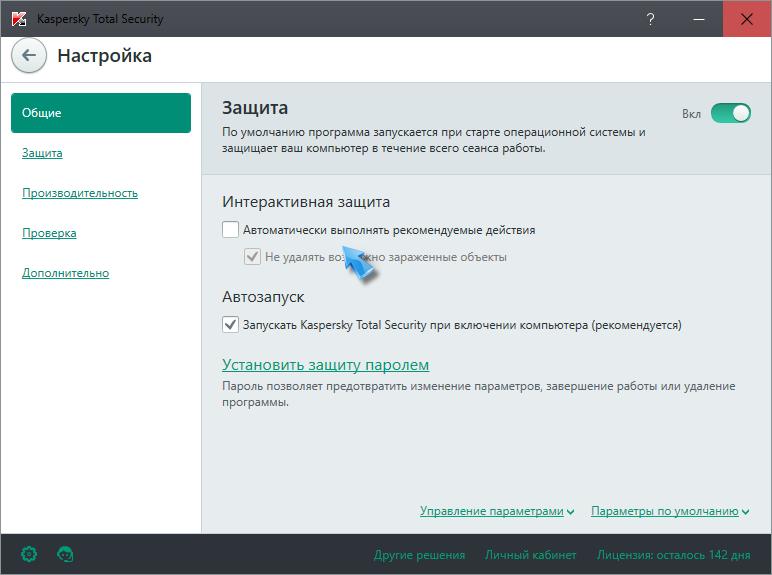Viewport: 772px width, 575px height.
Task: Click the Интерактивная защита heading
Action: (x=306, y=202)
